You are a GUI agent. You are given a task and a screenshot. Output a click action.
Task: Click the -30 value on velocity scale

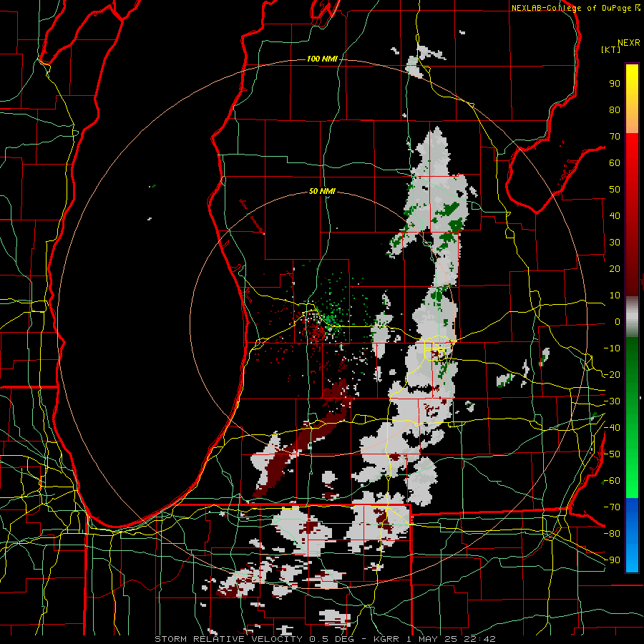[612, 401]
